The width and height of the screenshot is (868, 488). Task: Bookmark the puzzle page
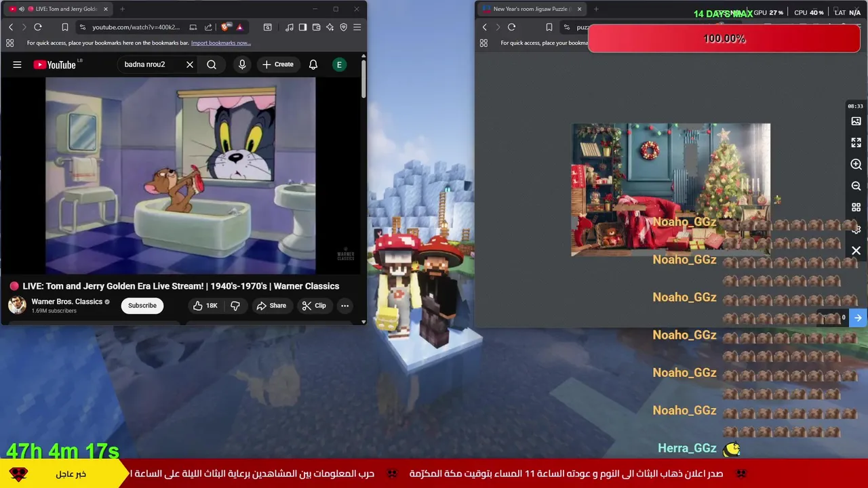pos(549,27)
